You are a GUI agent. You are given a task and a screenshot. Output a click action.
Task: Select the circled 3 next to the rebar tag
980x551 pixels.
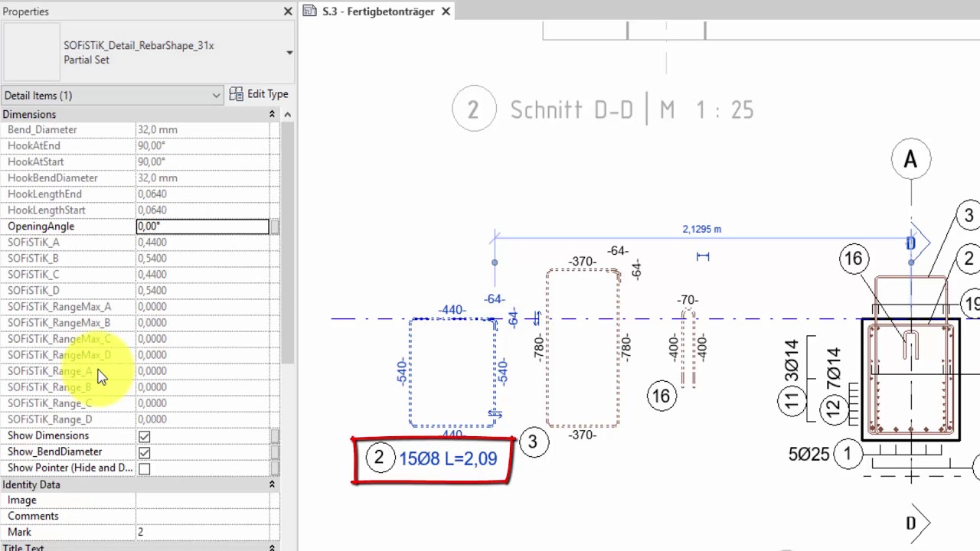point(534,442)
